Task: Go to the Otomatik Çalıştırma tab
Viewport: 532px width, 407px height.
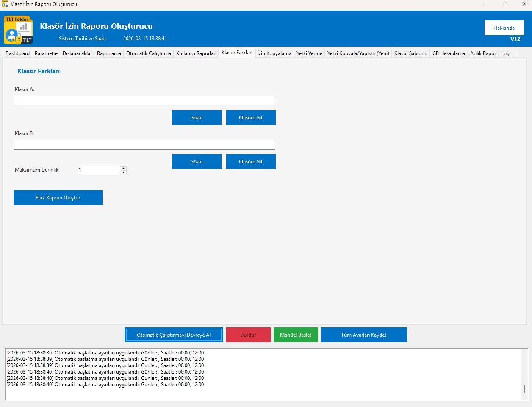Action: (148, 53)
